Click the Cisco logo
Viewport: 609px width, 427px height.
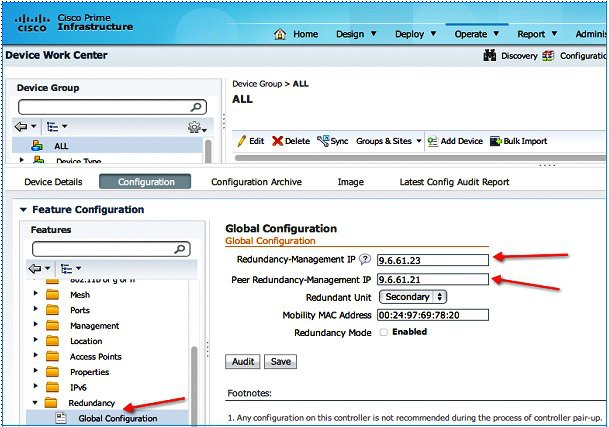(32, 23)
